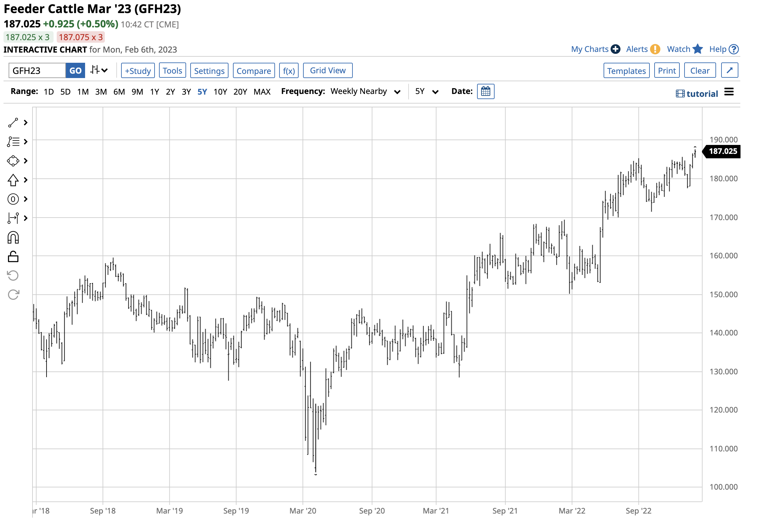
Task: Click the magnet snap tool icon
Action: (x=13, y=238)
